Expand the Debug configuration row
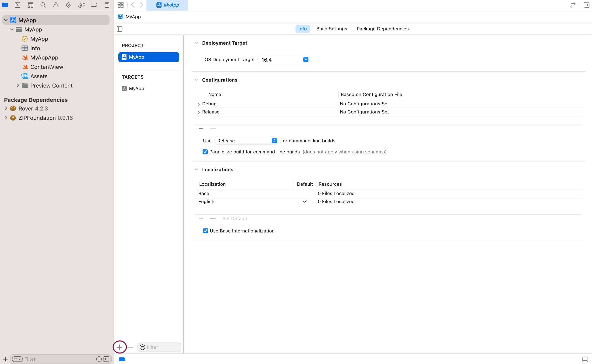Screen dimensions: 592x364 tap(199, 104)
